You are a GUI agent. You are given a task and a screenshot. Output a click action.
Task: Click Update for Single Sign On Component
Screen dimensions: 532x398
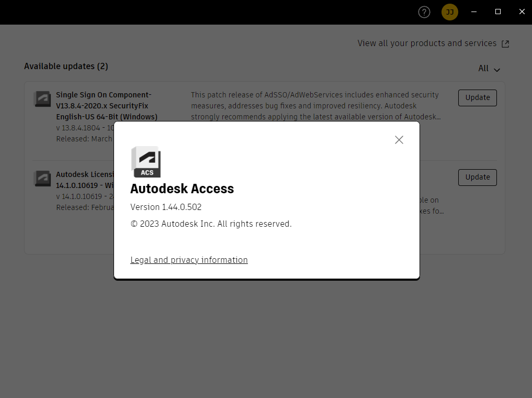pos(477,97)
